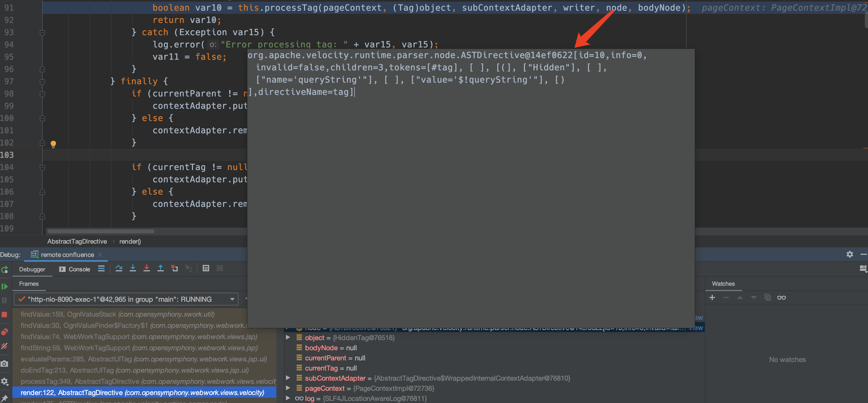
Task: Switch to the Console tab
Action: 75,269
